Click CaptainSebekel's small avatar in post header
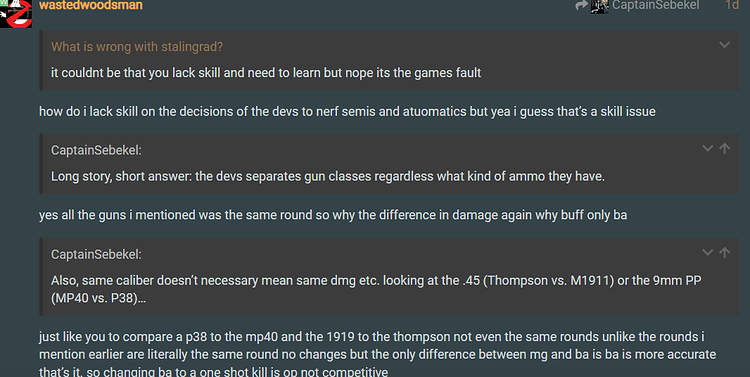This screenshot has height=377, width=750. click(x=600, y=6)
